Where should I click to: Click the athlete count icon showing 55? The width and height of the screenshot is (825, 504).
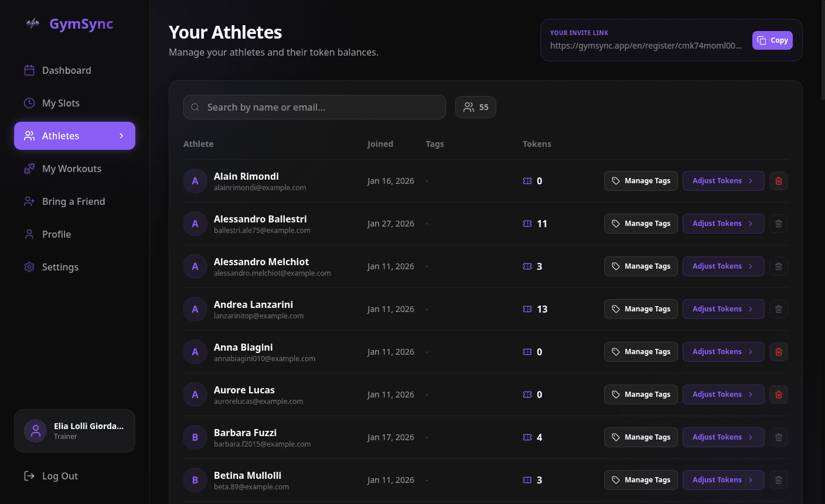469,107
